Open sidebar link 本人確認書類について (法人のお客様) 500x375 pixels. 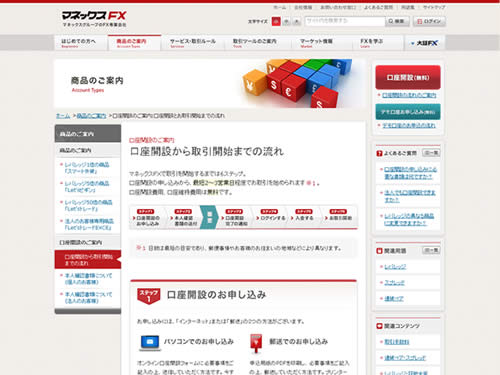coord(88,297)
